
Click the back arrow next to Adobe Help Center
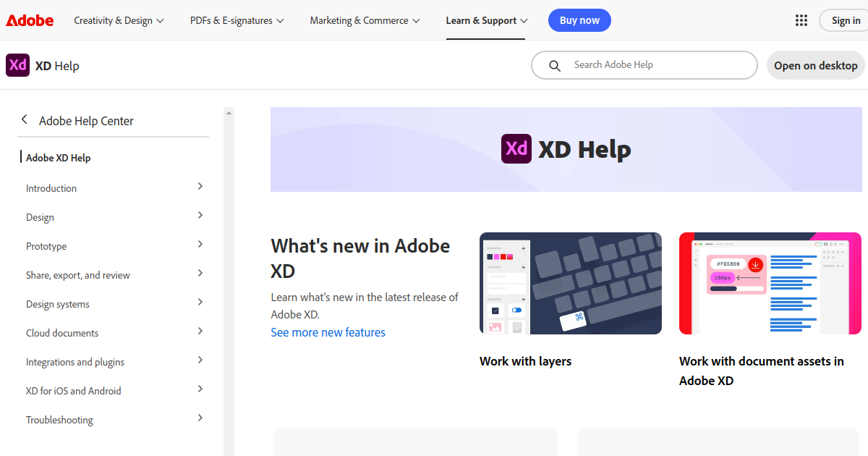(x=25, y=120)
